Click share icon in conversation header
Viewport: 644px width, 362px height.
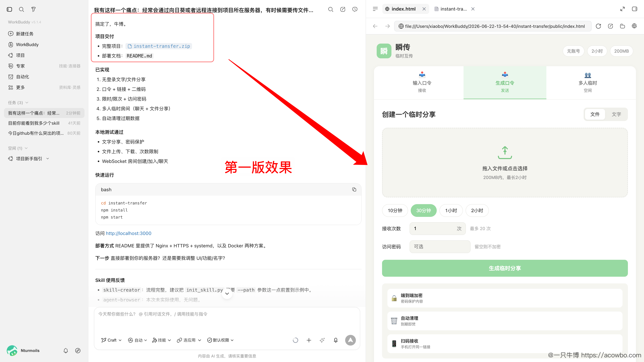343,9
